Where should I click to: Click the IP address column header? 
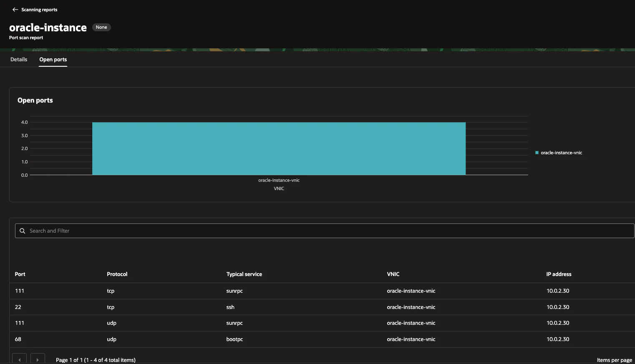point(559,274)
